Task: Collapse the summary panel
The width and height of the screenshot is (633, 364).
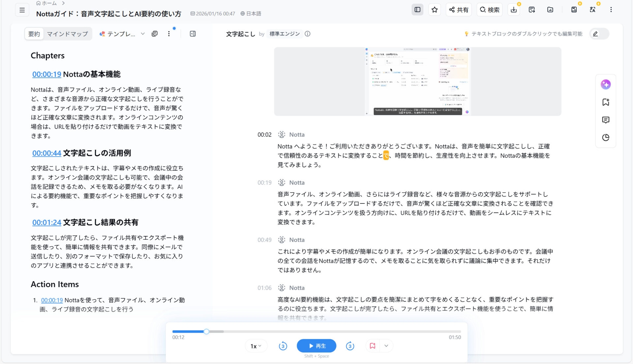Action: pos(193,34)
